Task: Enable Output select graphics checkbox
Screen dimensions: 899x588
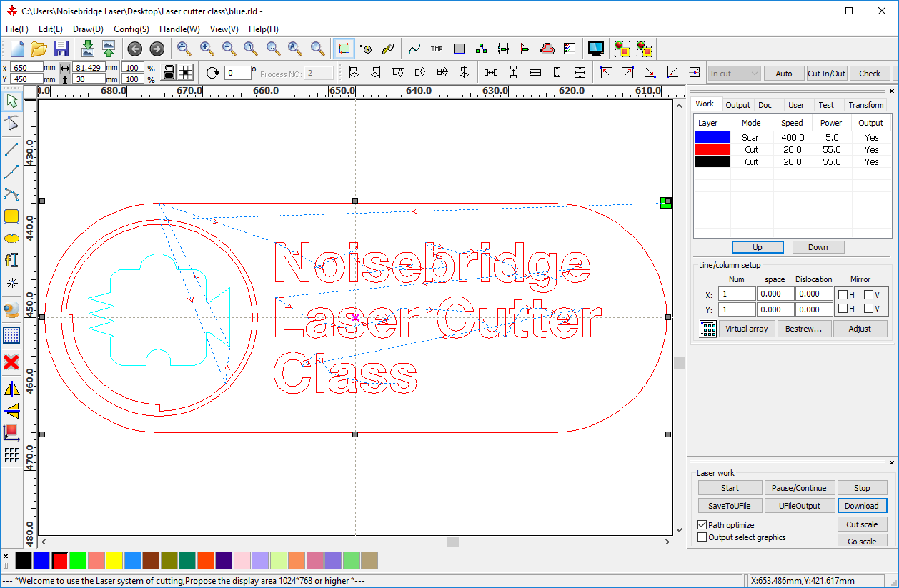Action: pyautogui.click(x=702, y=537)
